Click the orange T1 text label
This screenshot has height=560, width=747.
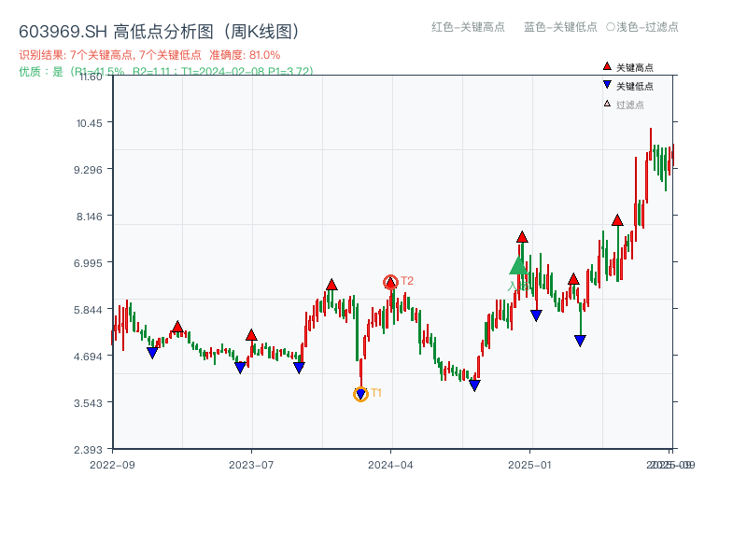coord(376,393)
